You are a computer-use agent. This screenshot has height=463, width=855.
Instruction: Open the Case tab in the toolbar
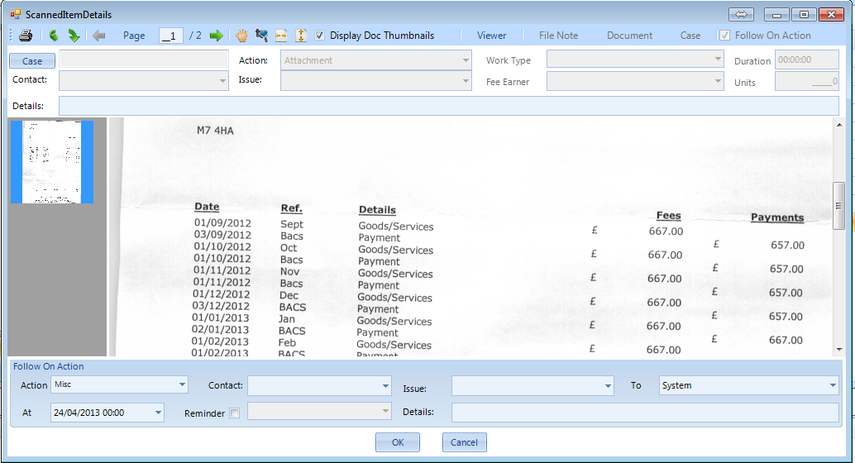690,35
